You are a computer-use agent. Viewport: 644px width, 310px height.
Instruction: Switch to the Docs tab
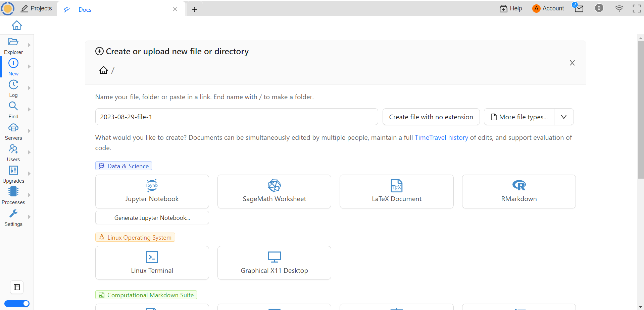(85, 10)
